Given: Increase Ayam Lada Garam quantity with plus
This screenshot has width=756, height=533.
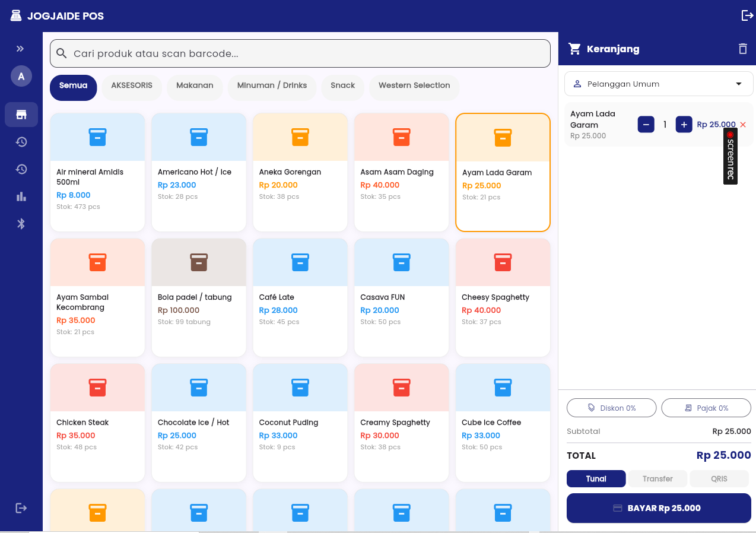Looking at the screenshot, I should (684, 125).
